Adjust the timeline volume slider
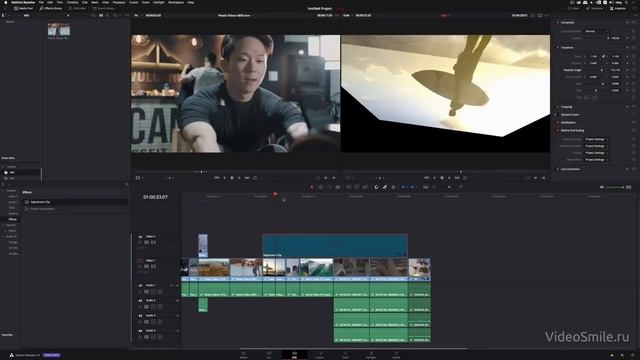 tap(615, 187)
